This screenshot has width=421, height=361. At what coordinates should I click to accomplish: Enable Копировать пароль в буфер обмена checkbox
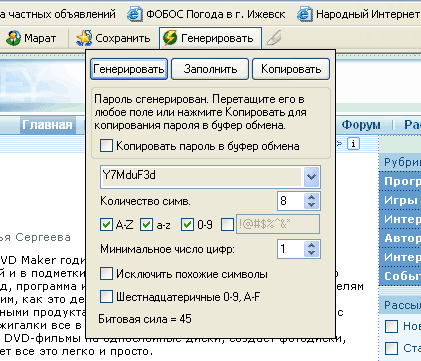coord(106,146)
